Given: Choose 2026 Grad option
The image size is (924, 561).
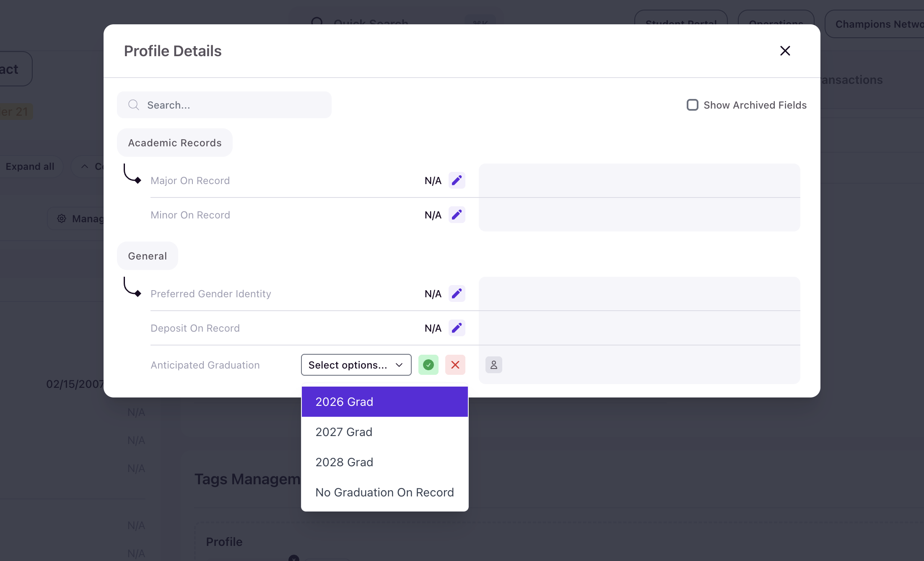Looking at the screenshot, I should click(384, 402).
